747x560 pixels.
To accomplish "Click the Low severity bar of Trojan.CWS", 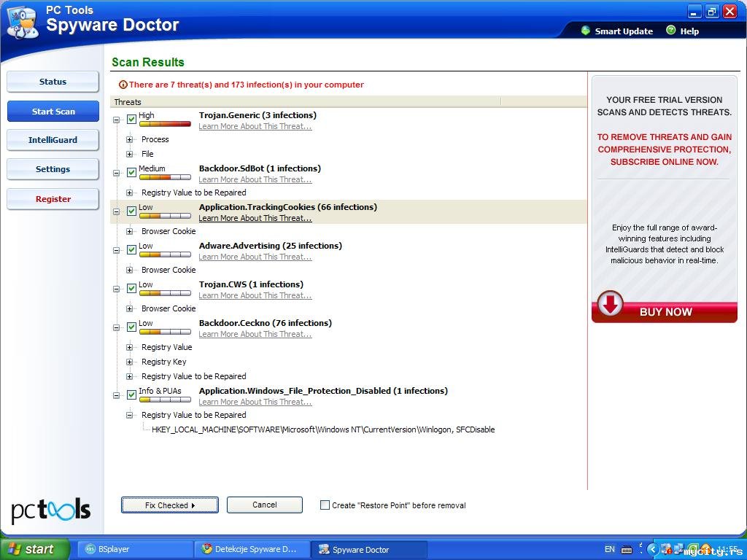I will (x=165, y=293).
